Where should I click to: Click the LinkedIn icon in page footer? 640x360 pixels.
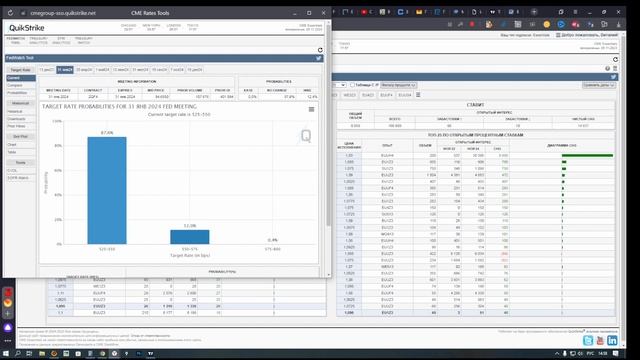coord(612,340)
